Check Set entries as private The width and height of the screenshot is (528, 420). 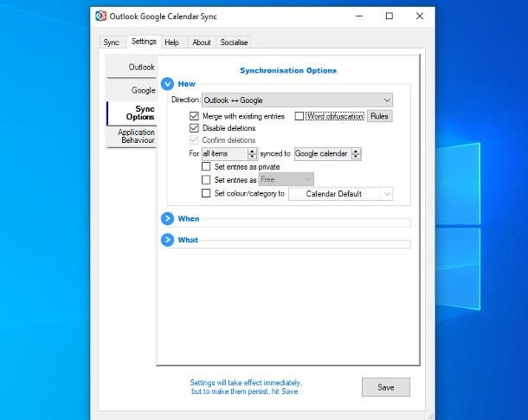coord(206,166)
